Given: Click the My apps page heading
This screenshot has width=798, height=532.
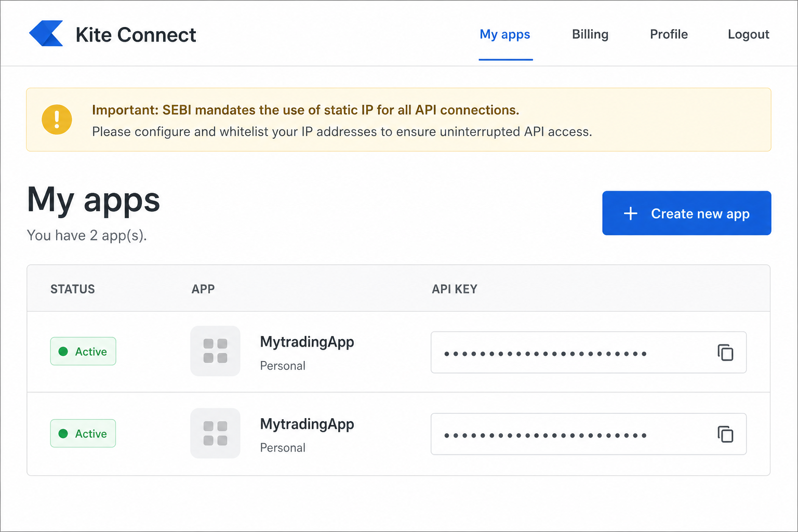Looking at the screenshot, I should [x=94, y=200].
